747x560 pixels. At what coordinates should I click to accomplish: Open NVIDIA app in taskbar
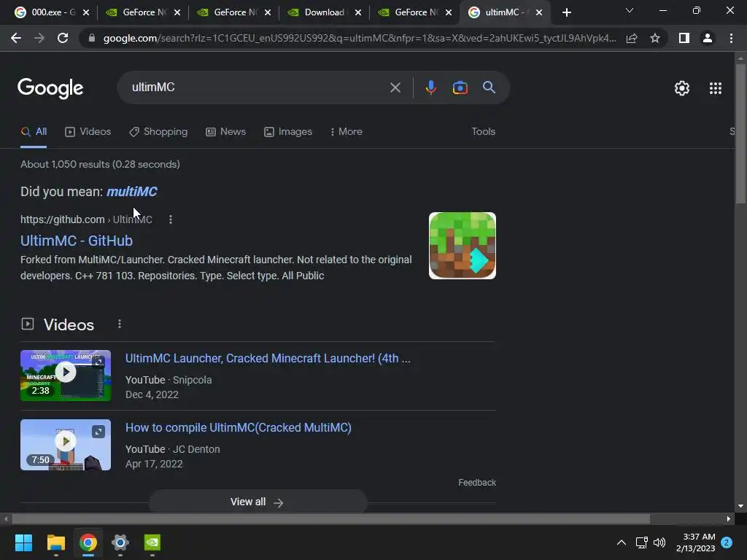[x=152, y=542]
